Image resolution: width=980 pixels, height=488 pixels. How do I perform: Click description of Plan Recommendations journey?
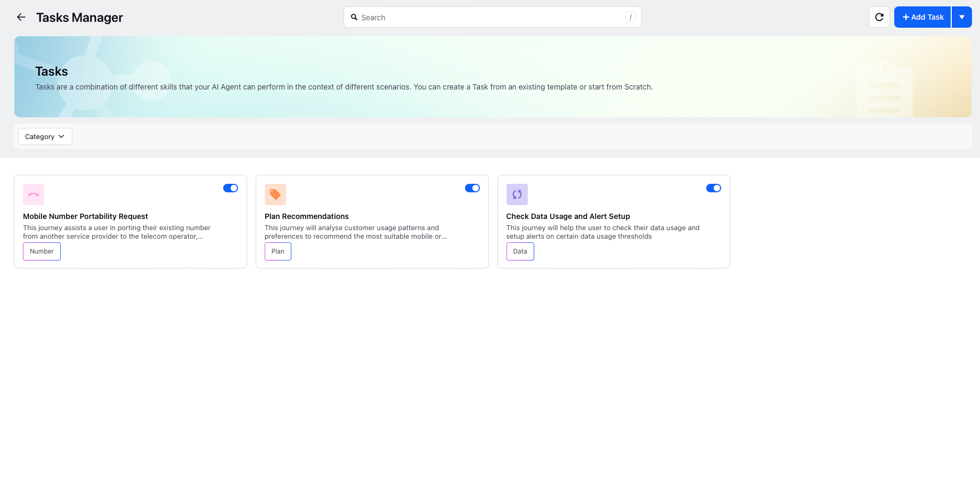[x=356, y=232]
